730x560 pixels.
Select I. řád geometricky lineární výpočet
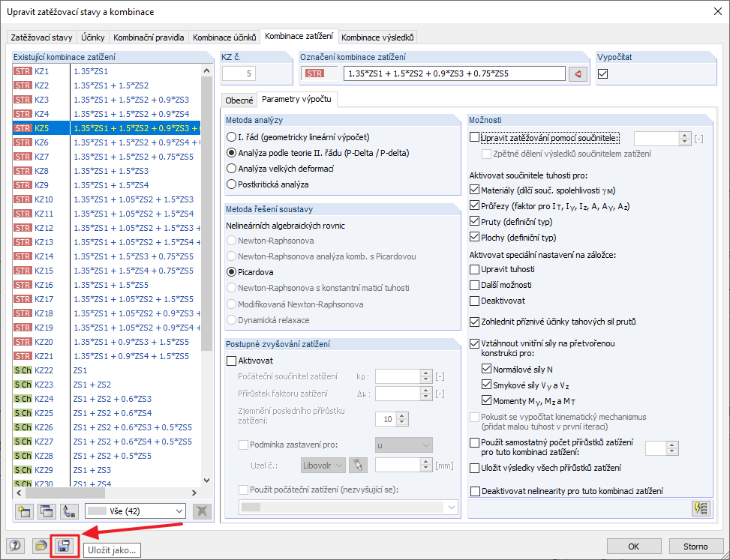231,137
